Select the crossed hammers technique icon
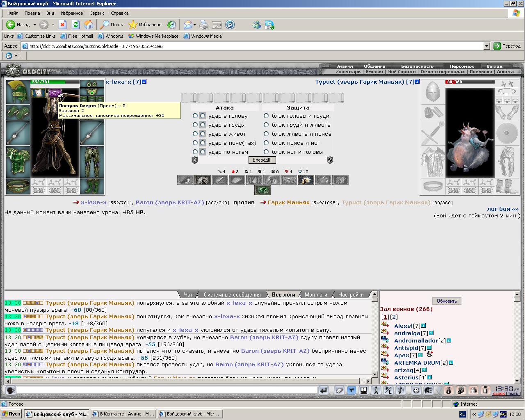The width and height of the screenshot is (525, 420). [x=202, y=180]
